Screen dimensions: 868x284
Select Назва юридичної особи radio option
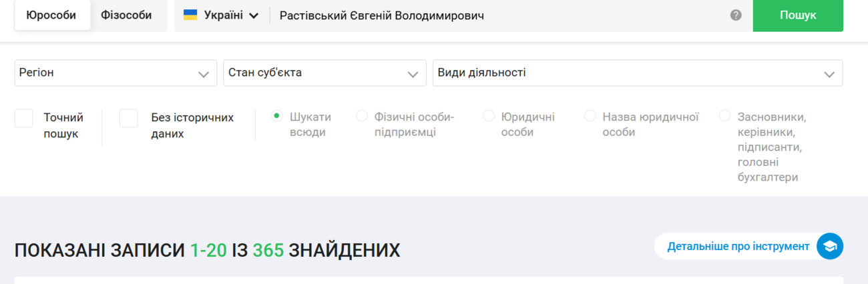[590, 116]
